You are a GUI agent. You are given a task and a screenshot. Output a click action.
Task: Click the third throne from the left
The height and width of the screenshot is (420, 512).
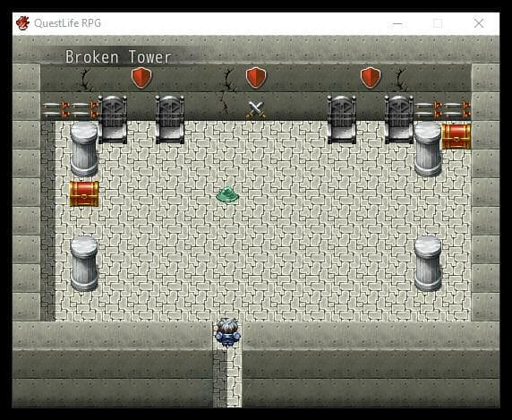pos(342,119)
